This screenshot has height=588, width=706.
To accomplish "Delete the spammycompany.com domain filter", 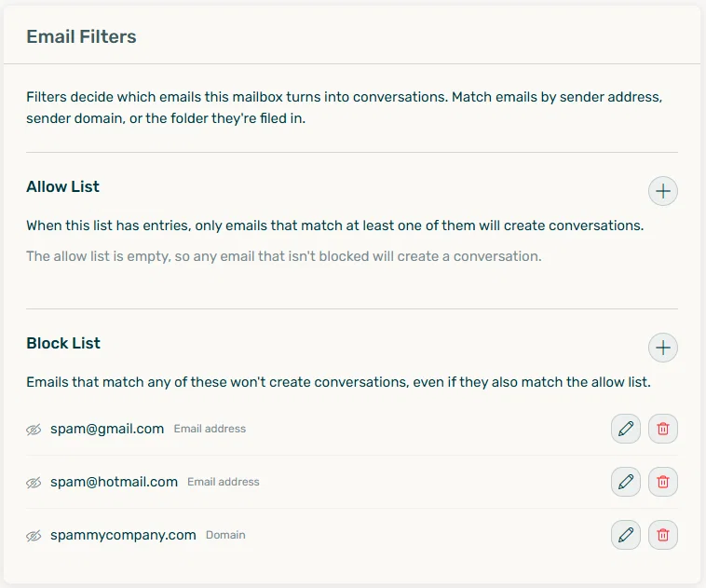I will 663,535.
